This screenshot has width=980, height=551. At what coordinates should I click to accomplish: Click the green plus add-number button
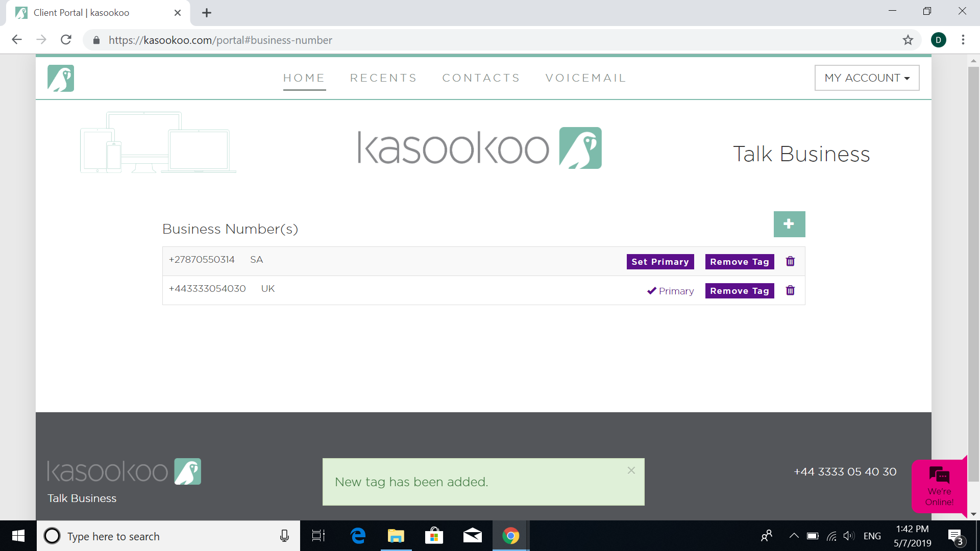pos(789,224)
